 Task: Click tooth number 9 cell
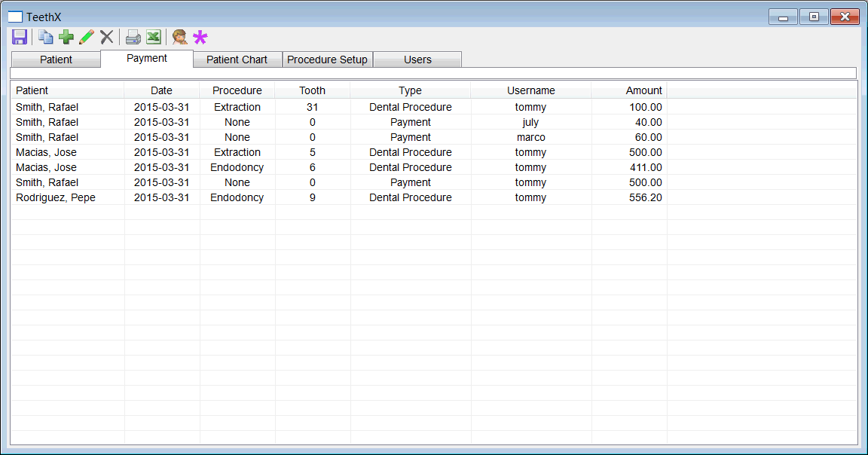(312, 197)
